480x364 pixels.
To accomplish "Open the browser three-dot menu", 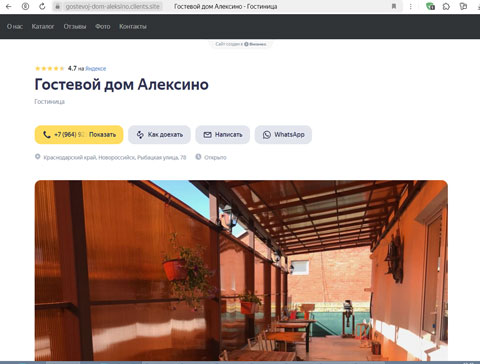I will click(411, 6).
